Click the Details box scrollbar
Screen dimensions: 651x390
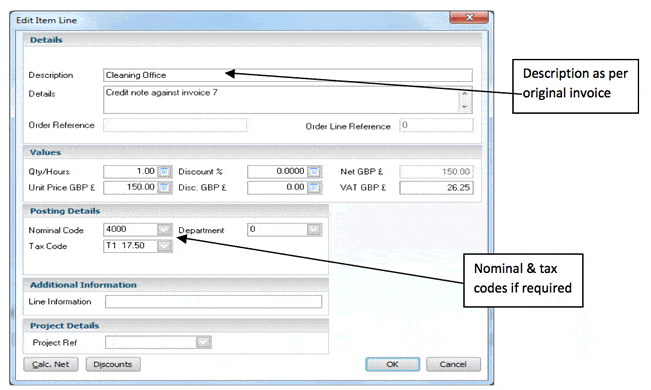[465, 100]
